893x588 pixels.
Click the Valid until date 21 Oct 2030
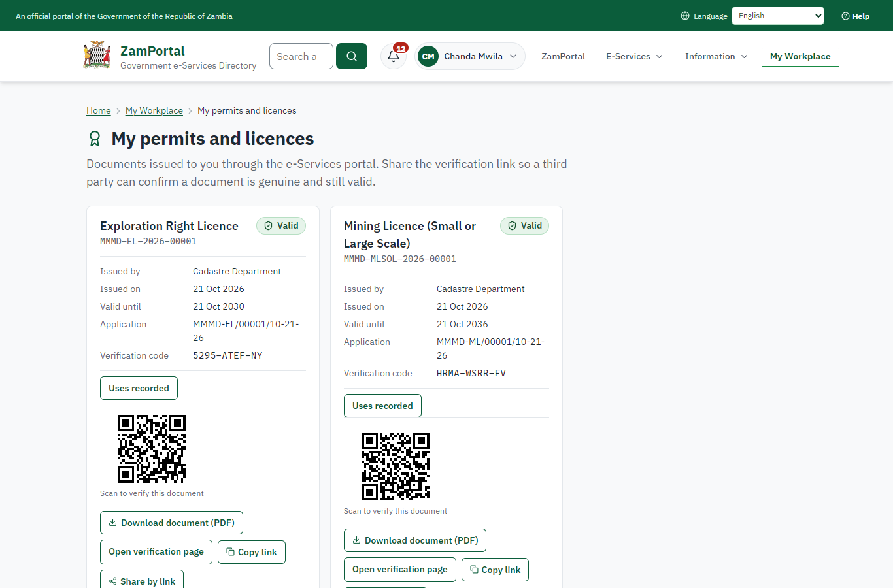pos(218,306)
